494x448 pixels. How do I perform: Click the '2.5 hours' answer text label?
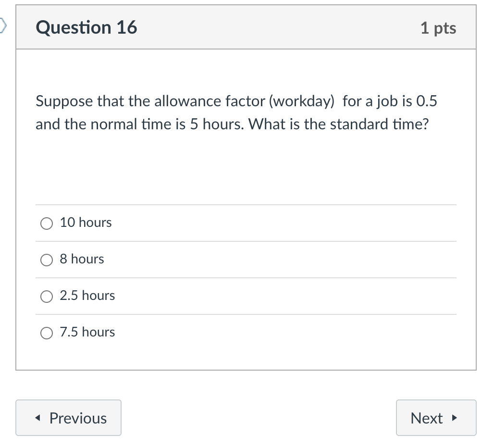(87, 296)
